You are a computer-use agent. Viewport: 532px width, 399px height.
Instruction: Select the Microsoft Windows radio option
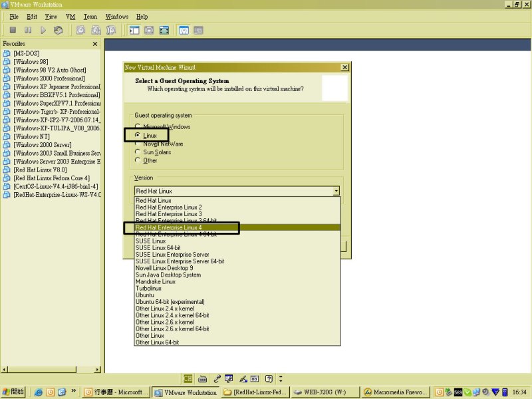[162, 126]
